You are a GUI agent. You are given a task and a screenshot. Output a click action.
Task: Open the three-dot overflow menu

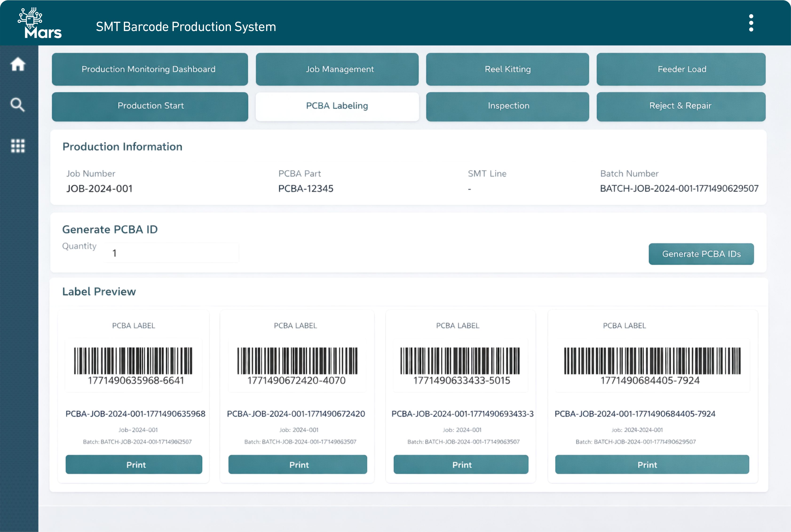751,23
